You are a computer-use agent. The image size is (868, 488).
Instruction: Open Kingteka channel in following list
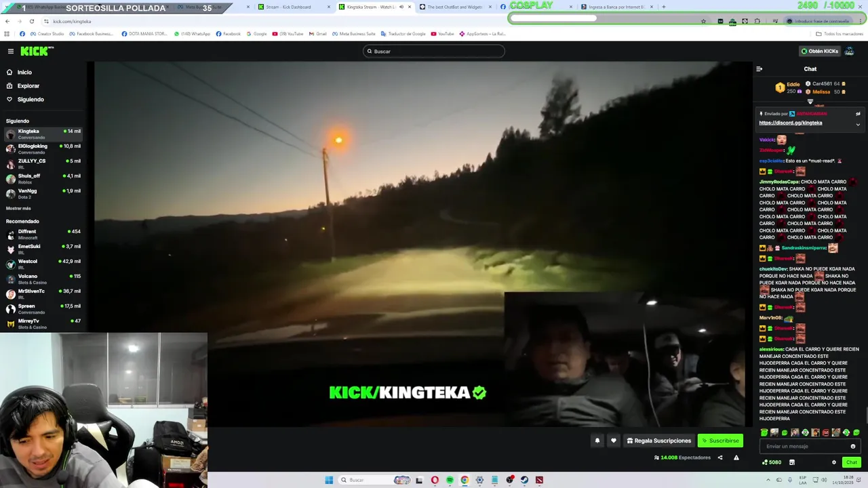(43, 134)
